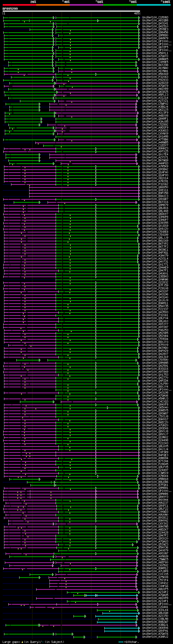Open hit UniRef100_Q5YBE3
The height and width of the screenshot is (644, 173).
[x=155, y=29]
